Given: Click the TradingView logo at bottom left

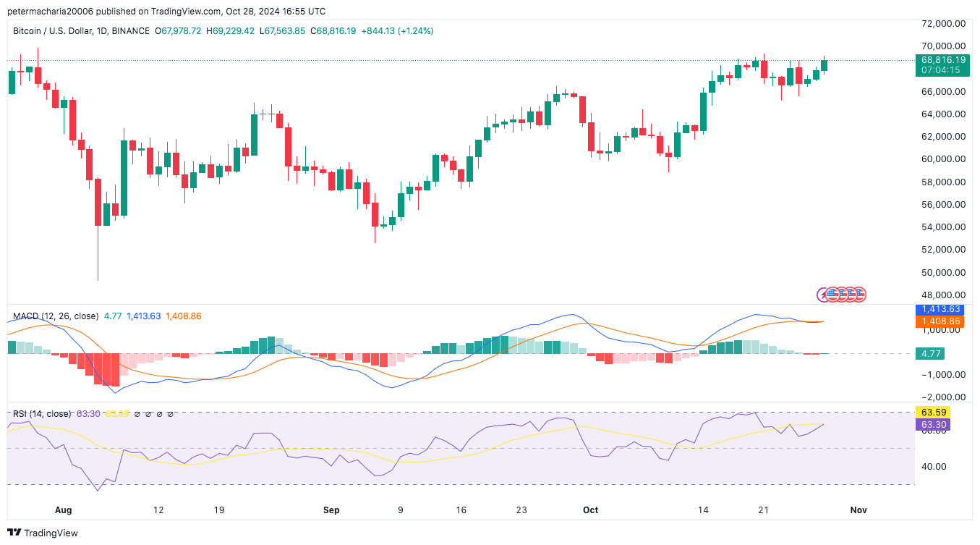Looking at the screenshot, I should (x=42, y=533).
